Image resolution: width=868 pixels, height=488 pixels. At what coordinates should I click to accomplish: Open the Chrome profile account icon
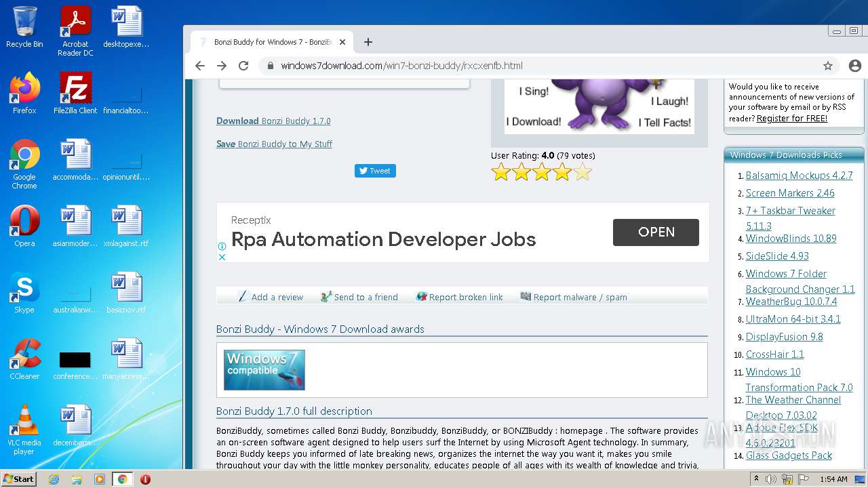(x=854, y=66)
